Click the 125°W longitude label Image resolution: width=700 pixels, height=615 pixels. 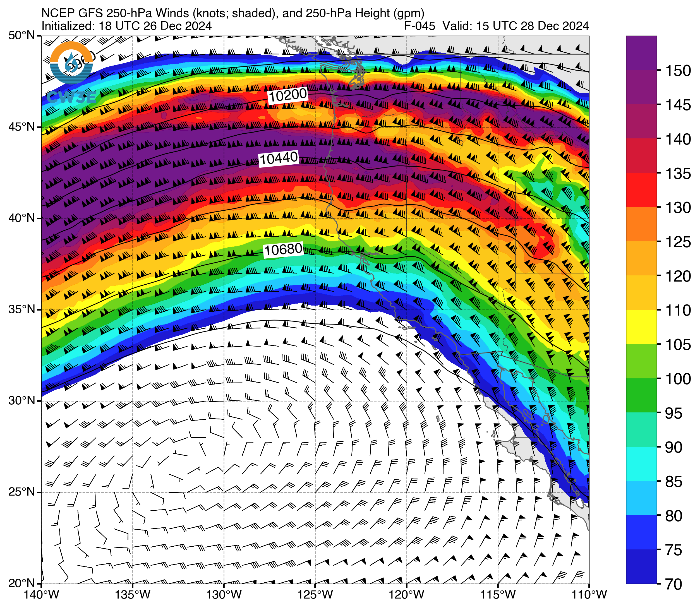click(x=315, y=595)
